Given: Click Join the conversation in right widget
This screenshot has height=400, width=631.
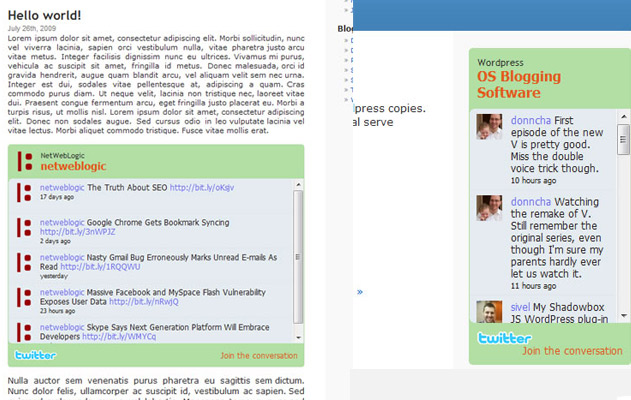Looking at the screenshot, I should [x=572, y=351].
